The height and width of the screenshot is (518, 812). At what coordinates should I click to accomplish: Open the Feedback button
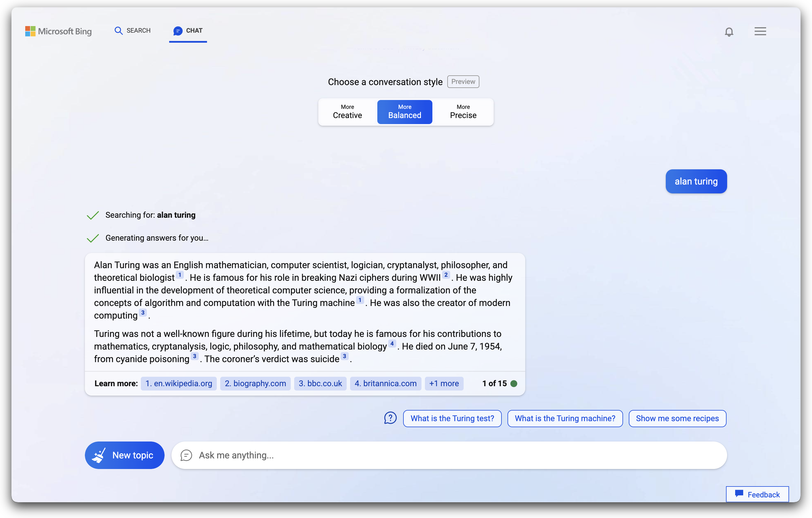coord(757,495)
